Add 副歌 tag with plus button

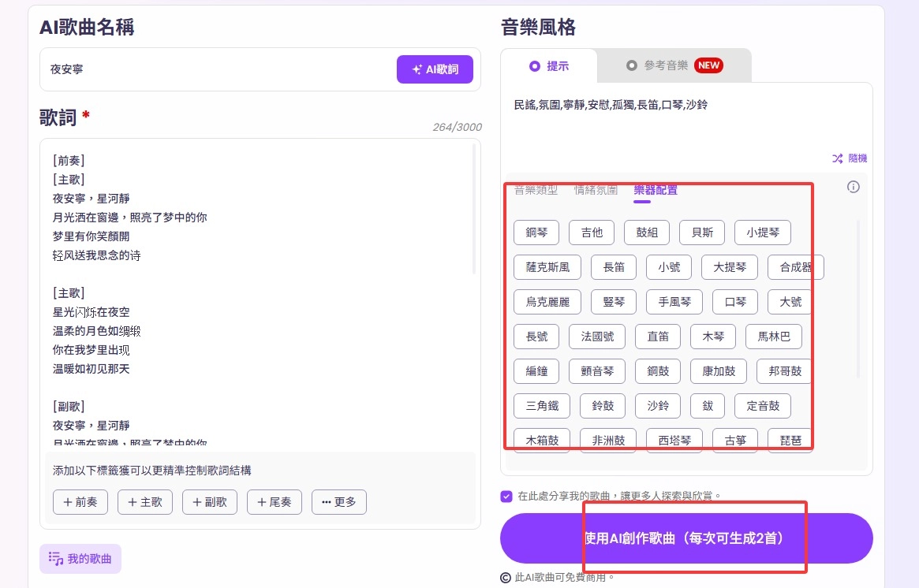[x=210, y=502]
